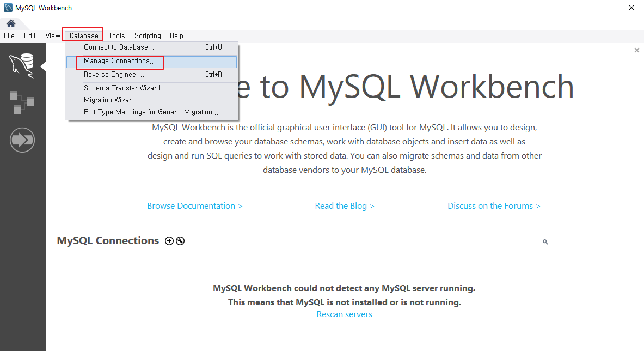Select Edit Type Mappings for Generic Migration
Viewport: 644px width, 351px height.
[151, 112]
